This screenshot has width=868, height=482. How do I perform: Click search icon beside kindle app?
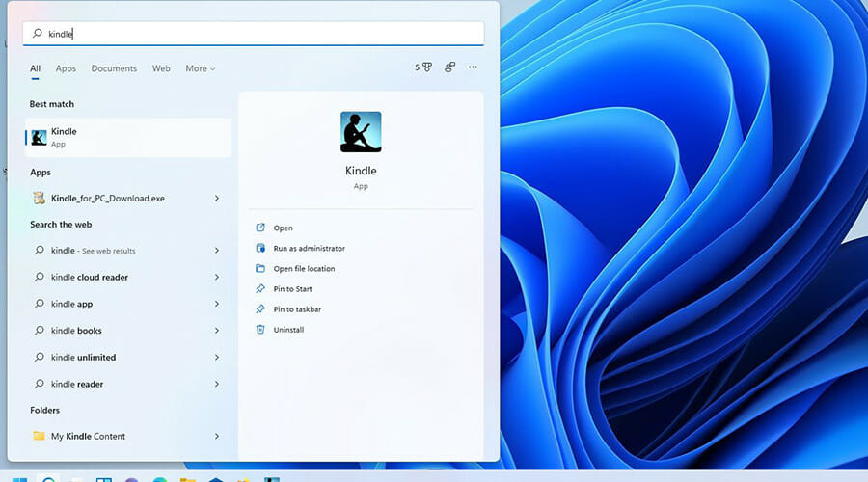click(x=39, y=304)
